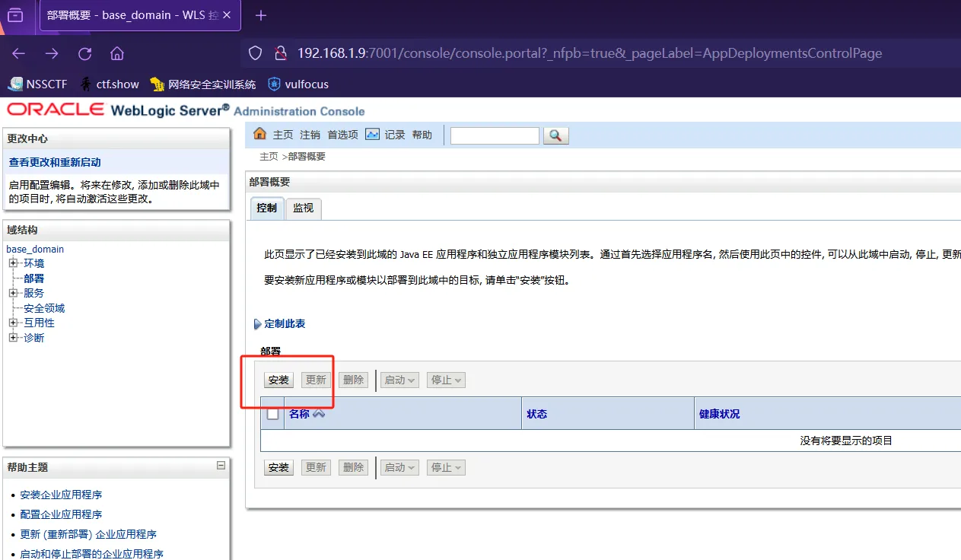The height and width of the screenshot is (560, 961).
Task: Go back to the previous page
Action: coord(19,53)
